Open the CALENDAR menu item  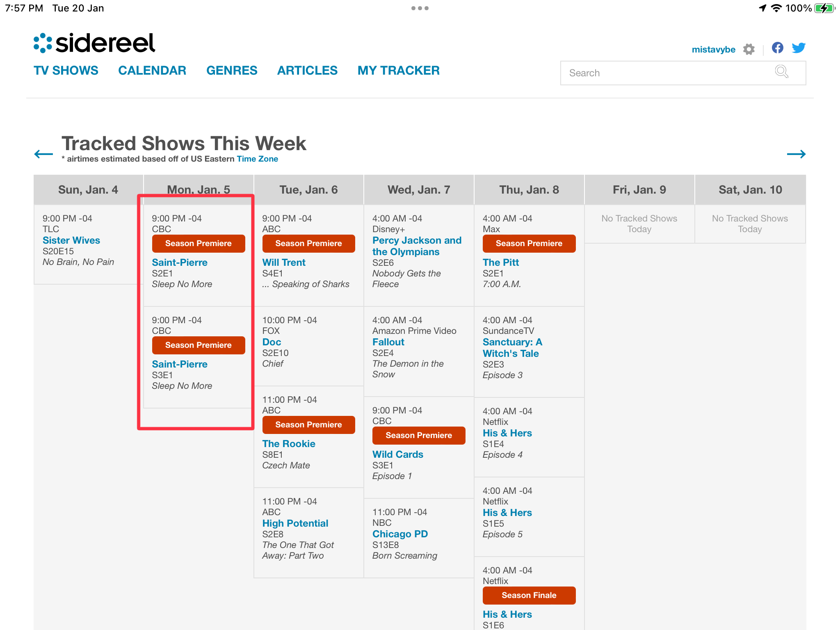[152, 71]
